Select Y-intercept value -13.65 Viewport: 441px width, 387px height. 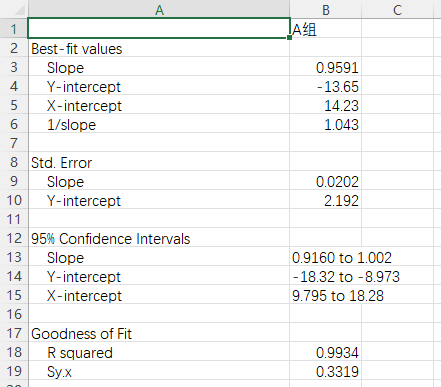tap(326, 86)
